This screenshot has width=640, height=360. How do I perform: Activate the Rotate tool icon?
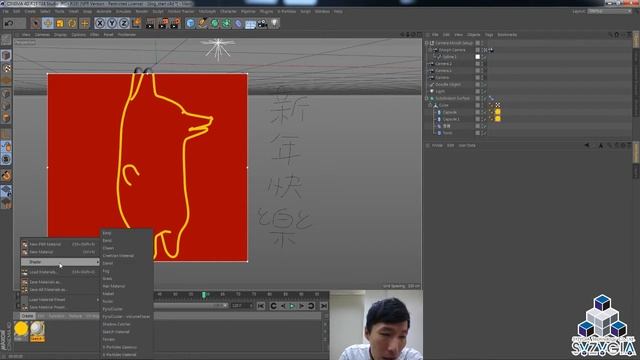coord(72,23)
